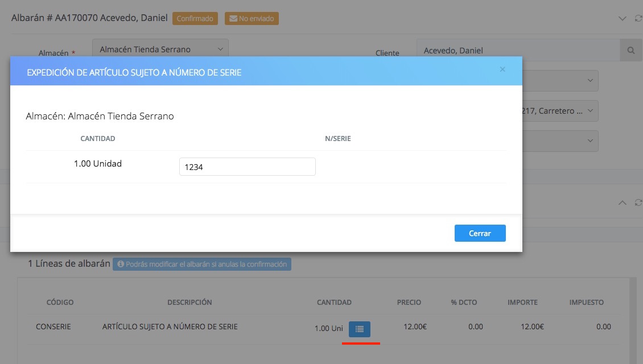Expand the lower panel with up chevron
The width and height of the screenshot is (643, 364).
[x=622, y=202]
